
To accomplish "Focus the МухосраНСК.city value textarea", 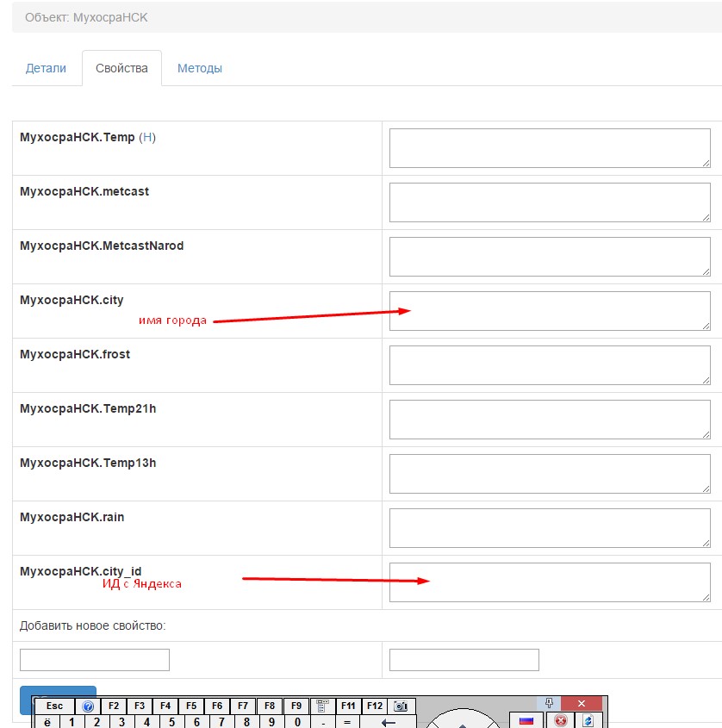I will 550,311.
